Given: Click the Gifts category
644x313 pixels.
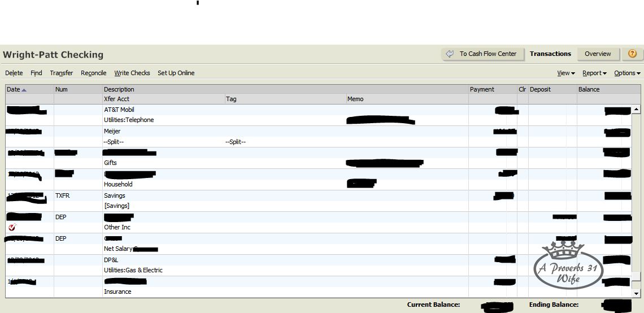Looking at the screenshot, I should coord(110,163).
